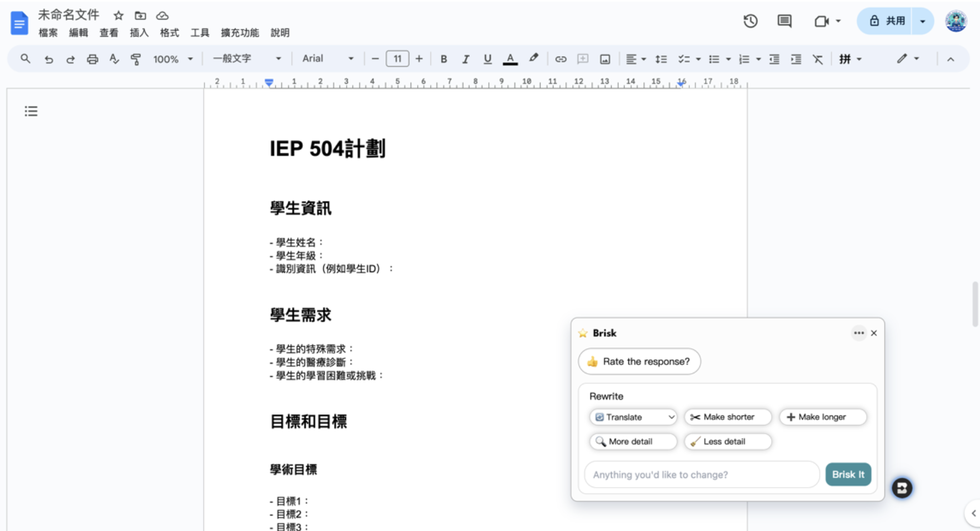980x531 pixels.
Task: Open the zoom 100% dropdown
Action: [173, 59]
